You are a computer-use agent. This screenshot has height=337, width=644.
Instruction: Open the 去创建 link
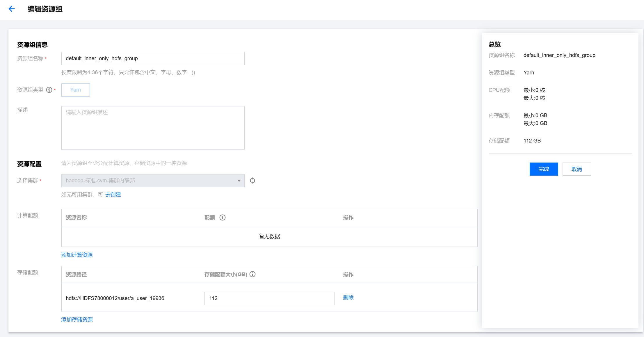pos(113,195)
